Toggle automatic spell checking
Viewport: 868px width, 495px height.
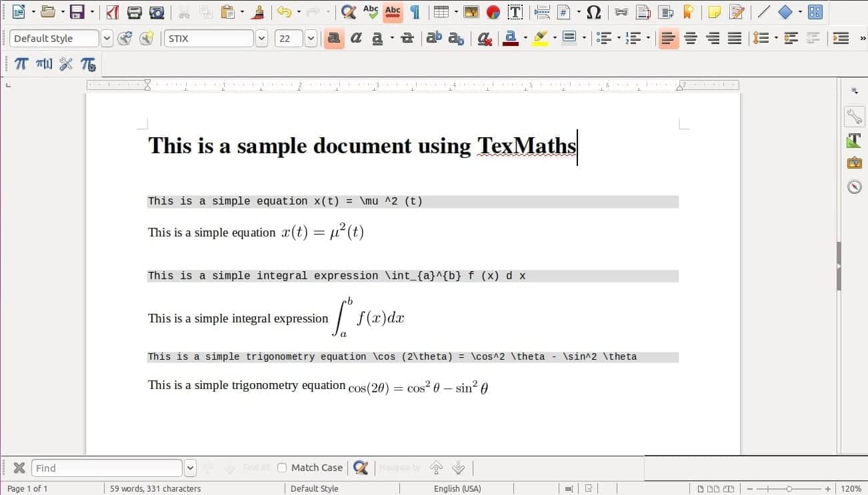tap(393, 12)
